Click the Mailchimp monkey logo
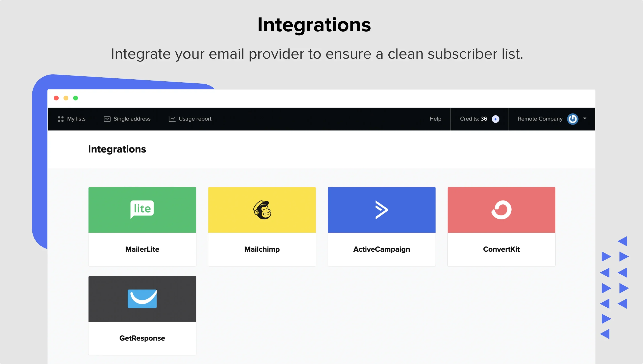The image size is (643, 364). tap(262, 210)
